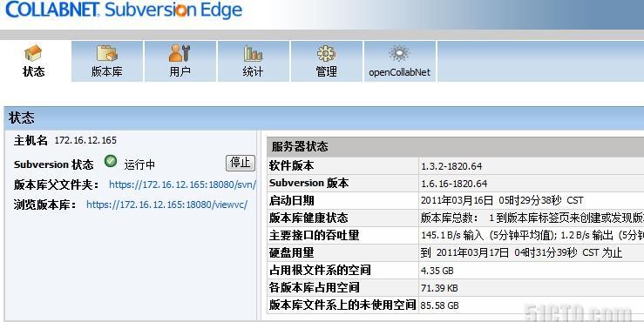Open the svn repository parent folder link

coord(182,184)
